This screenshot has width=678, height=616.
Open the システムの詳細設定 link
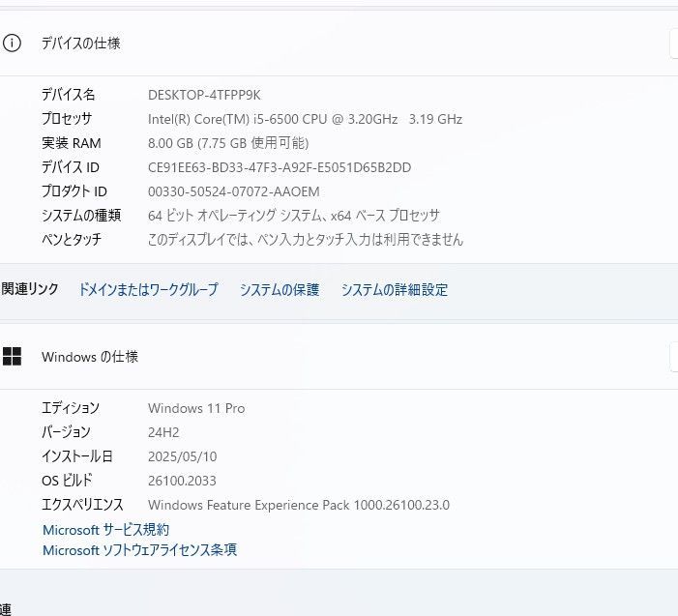395,289
